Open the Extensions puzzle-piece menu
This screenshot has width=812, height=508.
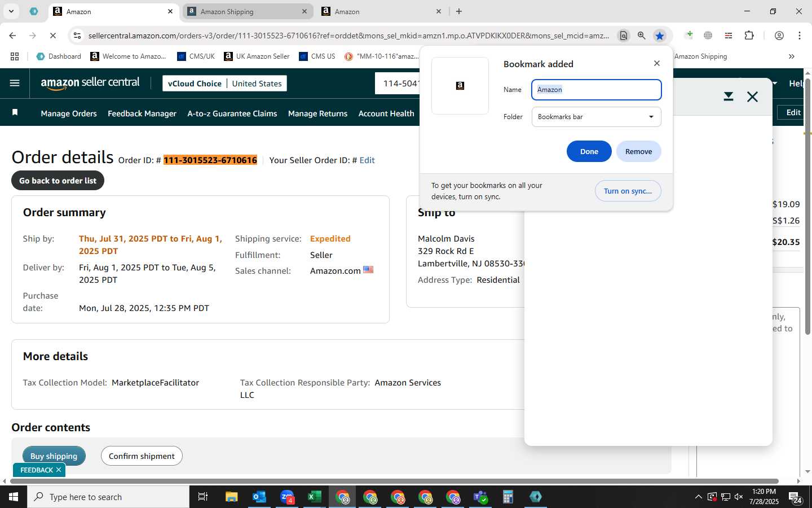[x=749, y=36]
